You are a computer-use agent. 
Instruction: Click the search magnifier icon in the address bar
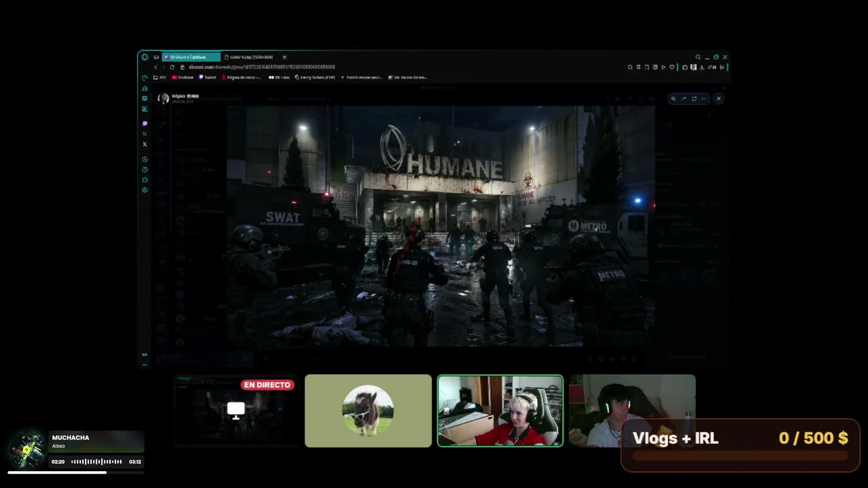[x=630, y=67]
